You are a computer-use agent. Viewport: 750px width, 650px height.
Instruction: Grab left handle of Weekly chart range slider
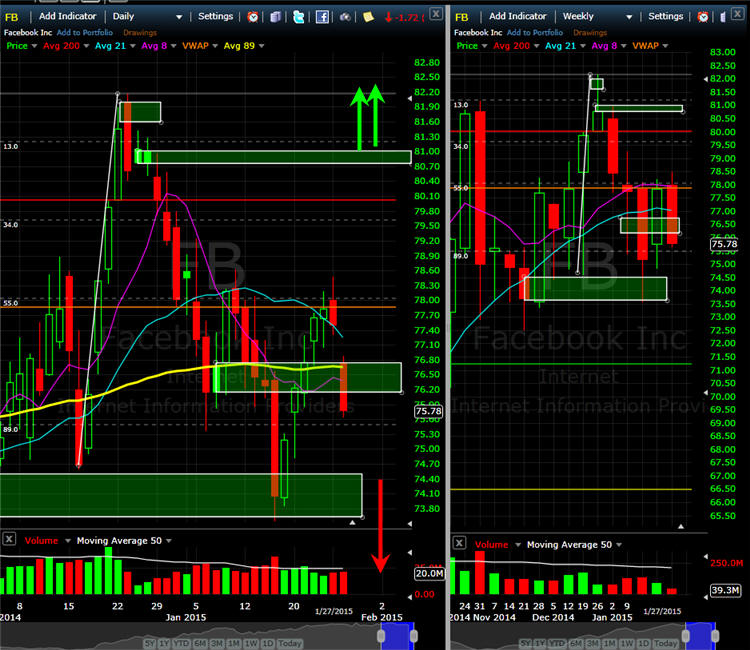click(685, 636)
